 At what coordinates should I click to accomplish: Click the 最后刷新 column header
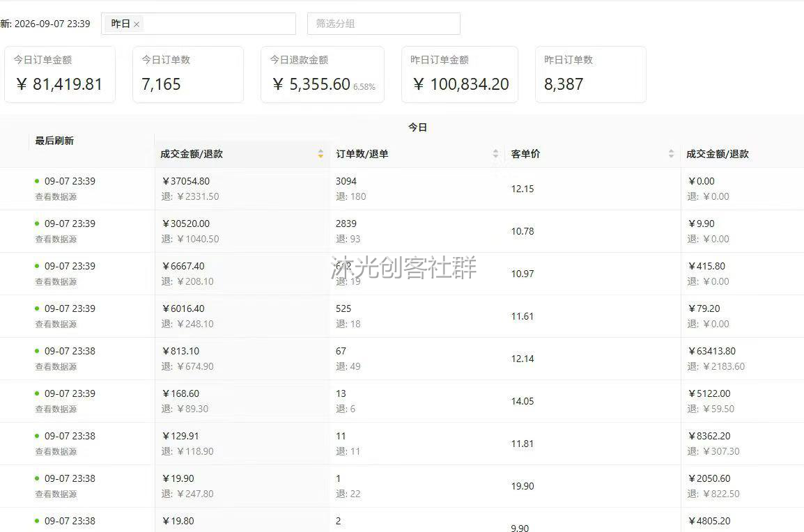(54, 141)
